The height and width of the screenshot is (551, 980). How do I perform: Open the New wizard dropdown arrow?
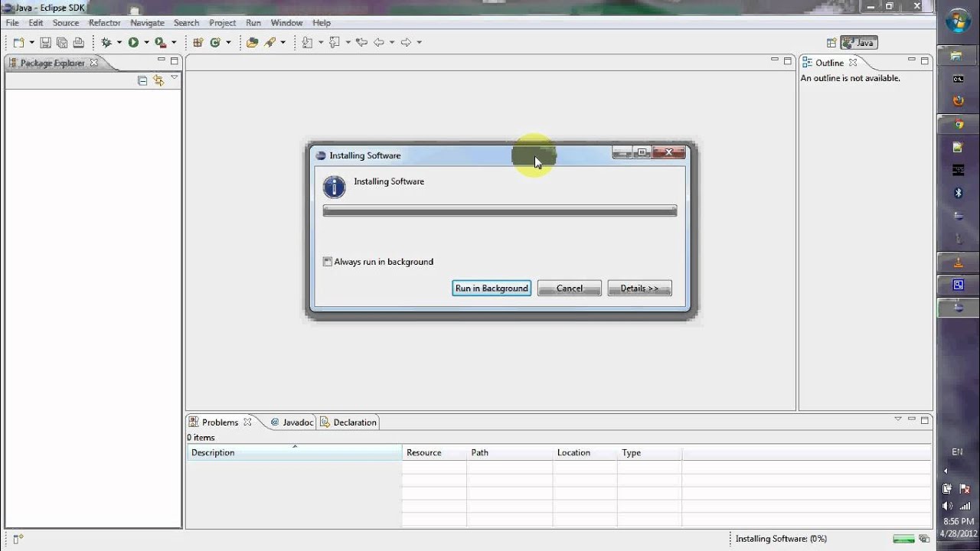[x=31, y=43]
